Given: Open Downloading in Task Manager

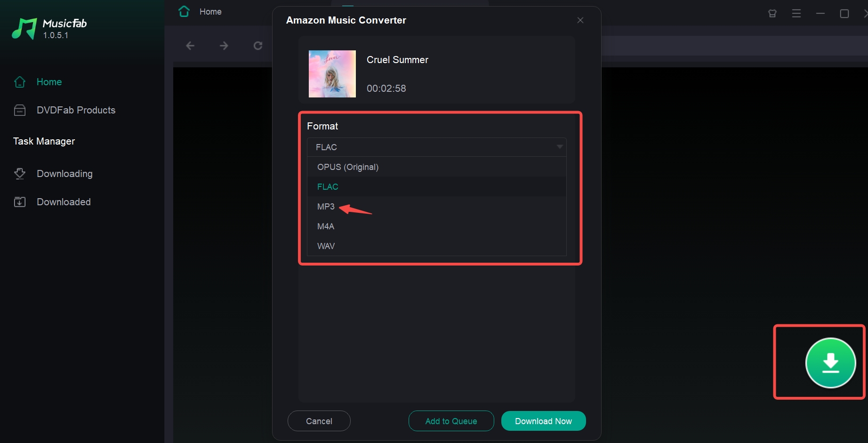Looking at the screenshot, I should pos(64,174).
